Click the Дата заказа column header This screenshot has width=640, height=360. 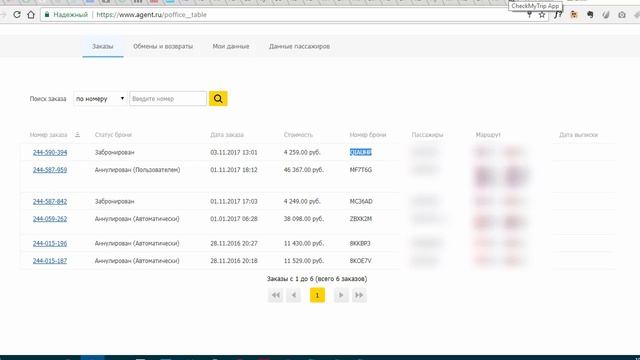227,135
